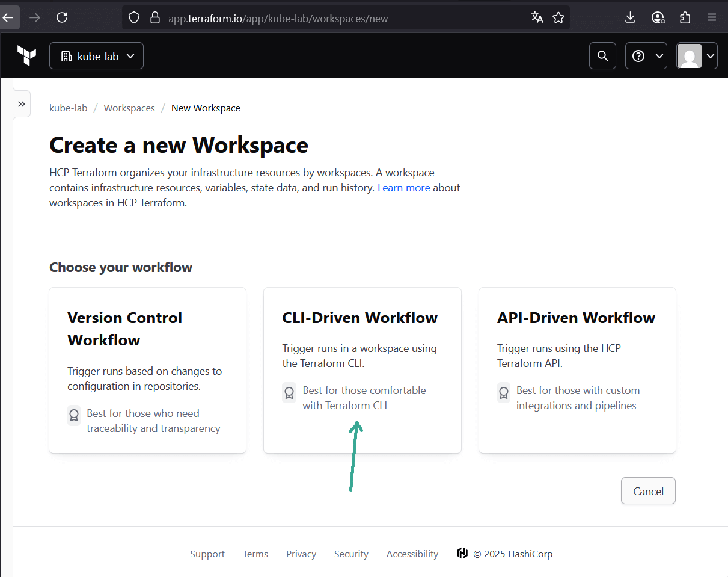The image size is (728, 577).
Task: Reload the page with refresh icon
Action: [62, 17]
